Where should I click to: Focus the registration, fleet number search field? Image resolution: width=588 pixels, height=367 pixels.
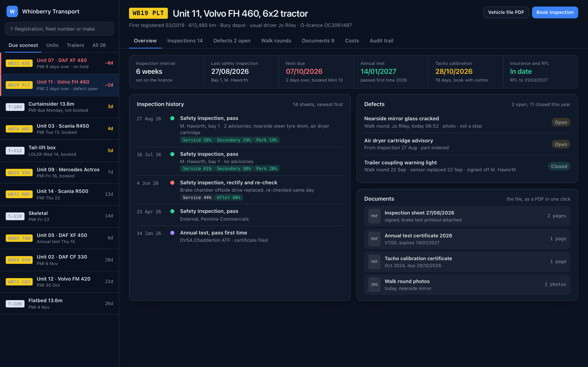click(x=59, y=29)
